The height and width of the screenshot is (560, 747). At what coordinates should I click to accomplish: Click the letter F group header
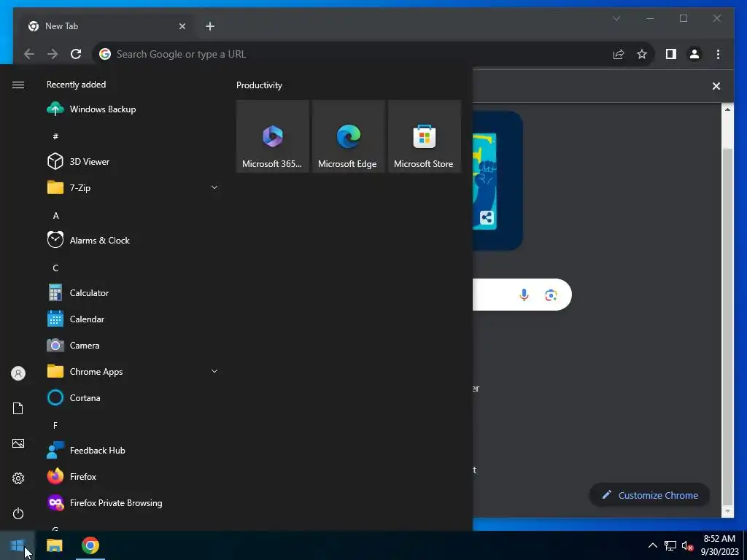tap(55, 425)
